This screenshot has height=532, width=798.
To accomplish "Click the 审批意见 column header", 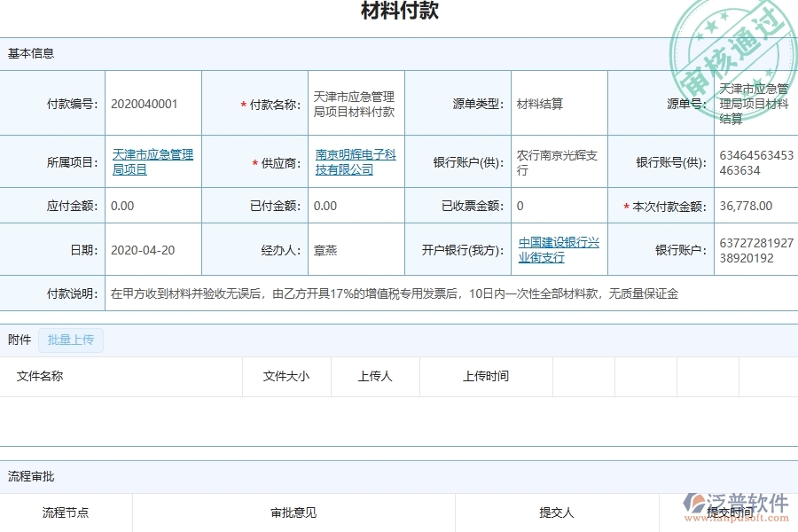I will click(x=290, y=512).
